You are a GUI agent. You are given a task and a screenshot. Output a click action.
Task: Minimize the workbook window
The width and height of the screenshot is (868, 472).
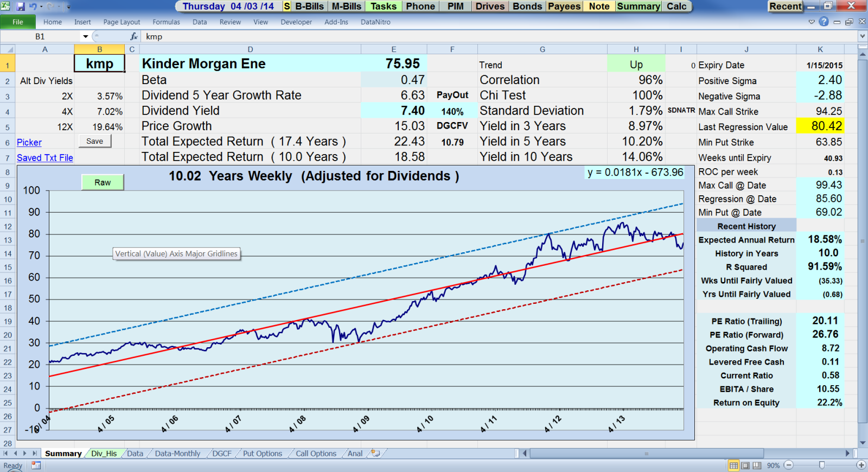[837, 22]
